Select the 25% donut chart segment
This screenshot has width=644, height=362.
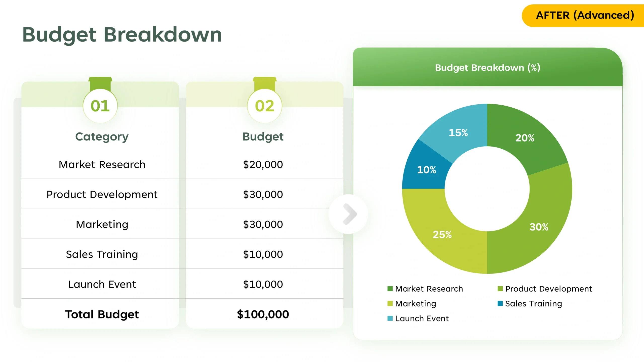click(x=442, y=234)
